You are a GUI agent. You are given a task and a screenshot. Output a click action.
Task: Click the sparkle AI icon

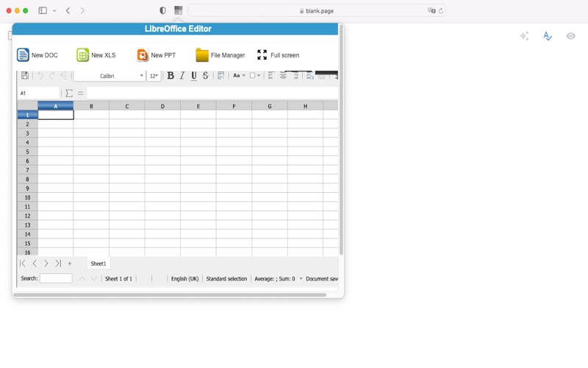(524, 36)
